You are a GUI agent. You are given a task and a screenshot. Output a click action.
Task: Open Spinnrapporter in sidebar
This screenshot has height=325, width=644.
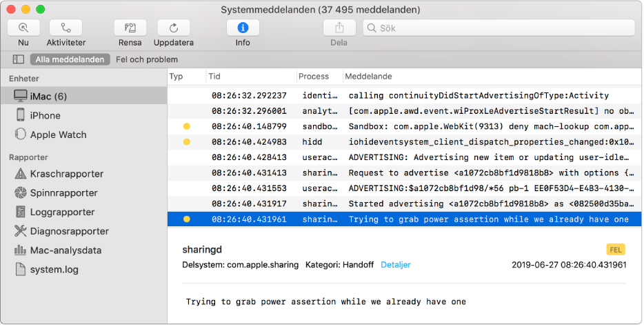pyautogui.click(x=84, y=193)
